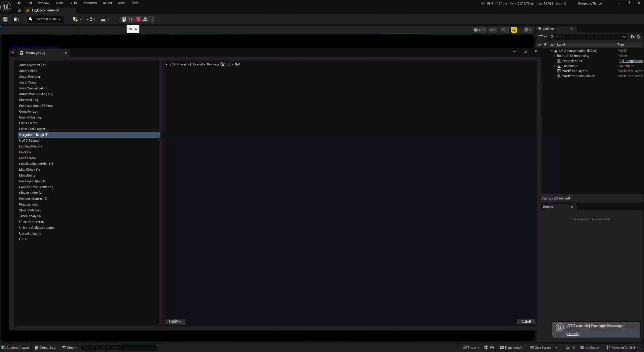644x352 pixels.
Task: Open the Window menu
Action: pyautogui.click(x=44, y=3)
